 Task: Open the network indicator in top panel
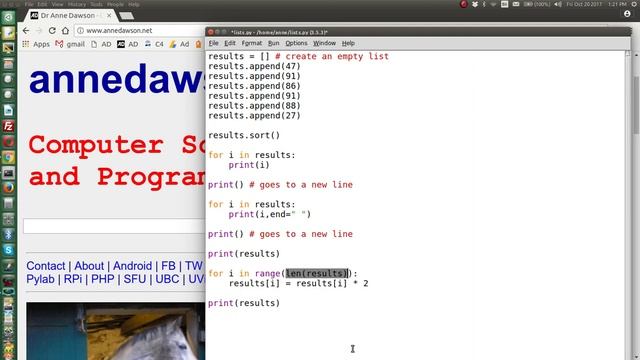click(493, 4)
